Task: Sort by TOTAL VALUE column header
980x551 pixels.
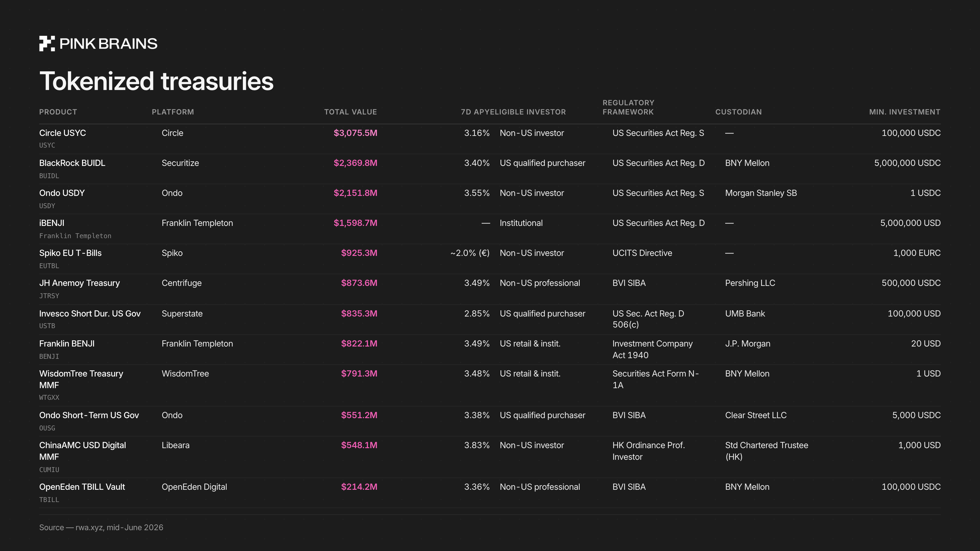Action: pos(350,112)
